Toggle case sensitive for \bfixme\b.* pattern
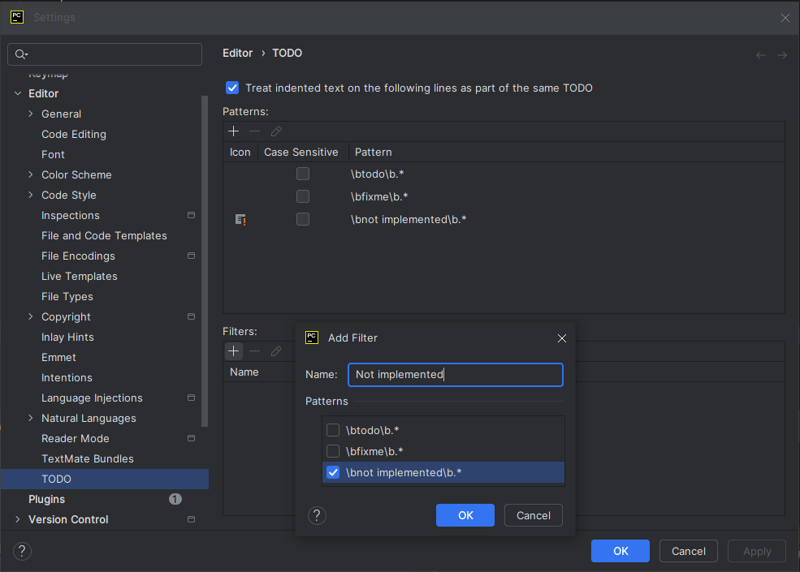The width and height of the screenshot is (800, 572). (303, 196)
